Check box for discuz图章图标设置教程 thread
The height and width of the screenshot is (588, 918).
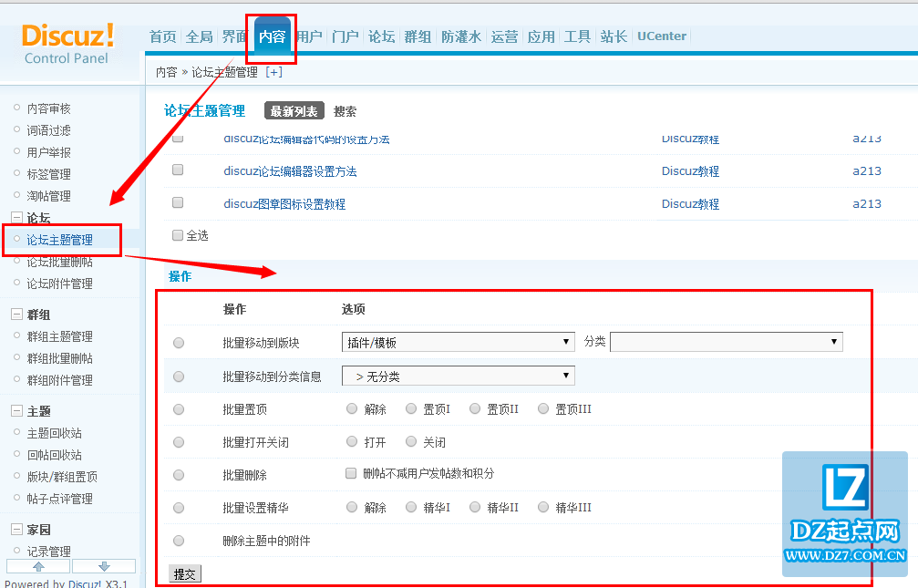click(178, 202)
